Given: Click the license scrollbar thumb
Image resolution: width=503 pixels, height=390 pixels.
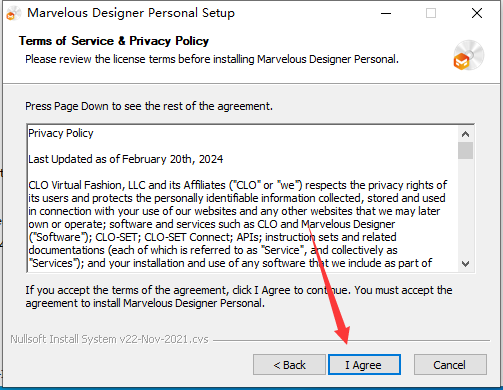Looking at the screenshot, I should point(465,151).
